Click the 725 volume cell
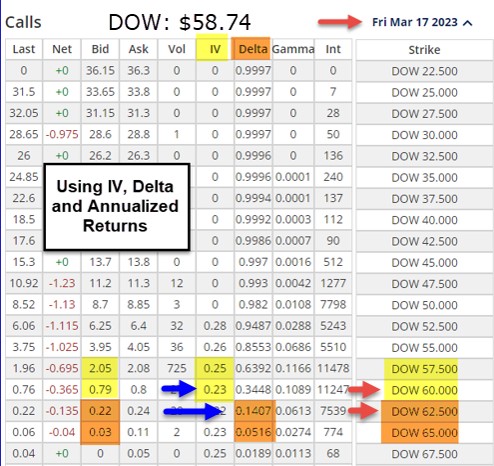494x466 pixels. click(x=177, y=368)
